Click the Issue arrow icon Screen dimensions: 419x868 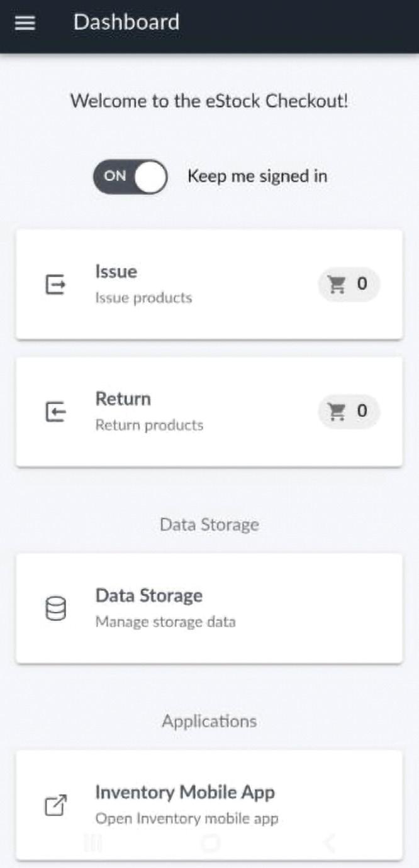point(55,285)
